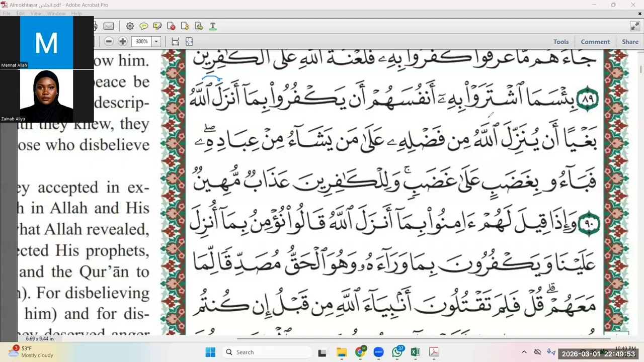Screen dimensions: 644x362
Task: Click Mennat Allah participant tile
Action: tap(47, 42)
